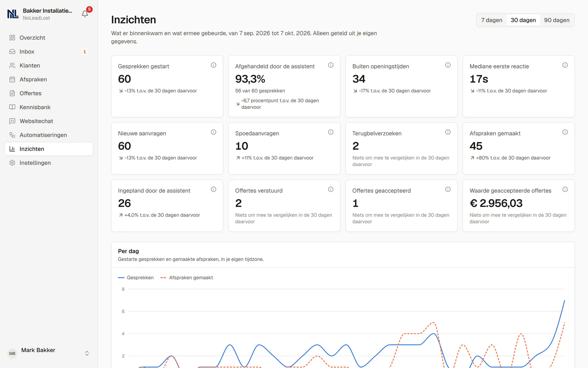Click info icon on Afspraken gemaakt card
The image size is (588, 368).
pos(565,132)
